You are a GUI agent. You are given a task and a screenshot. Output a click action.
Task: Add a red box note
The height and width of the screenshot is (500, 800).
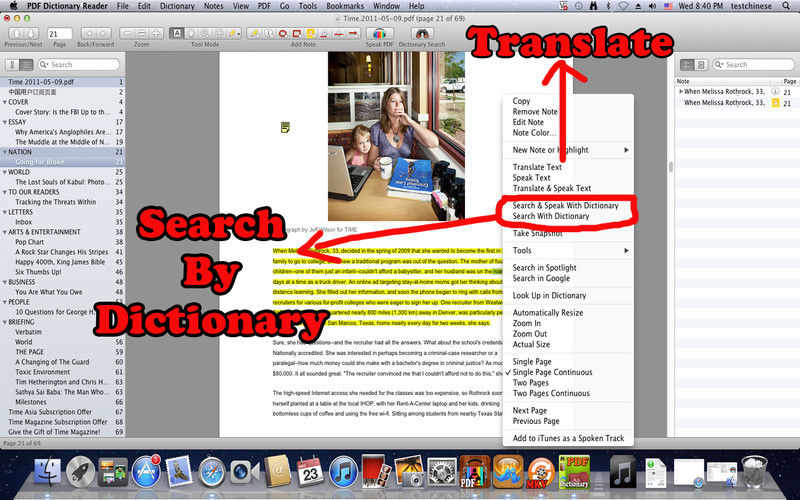(x=296, y=34)
